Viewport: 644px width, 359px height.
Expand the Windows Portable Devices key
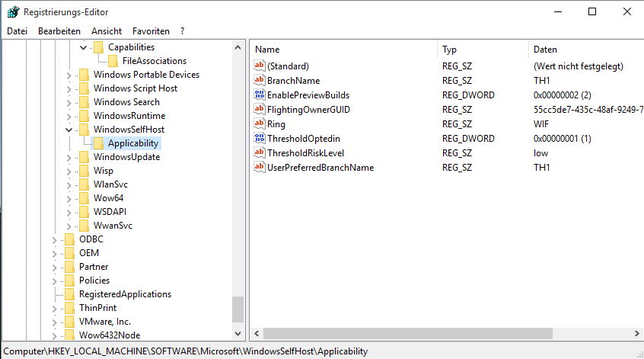69,75
